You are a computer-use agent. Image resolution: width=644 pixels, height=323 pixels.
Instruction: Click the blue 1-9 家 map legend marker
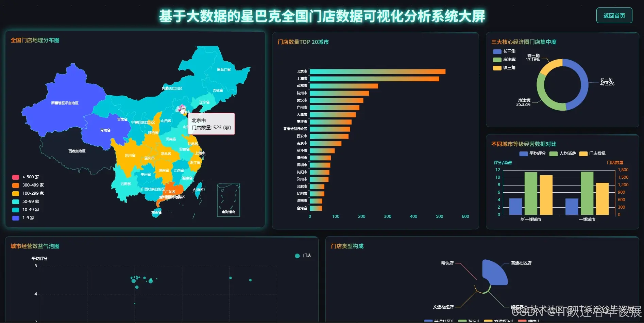[x=16, y=218]
